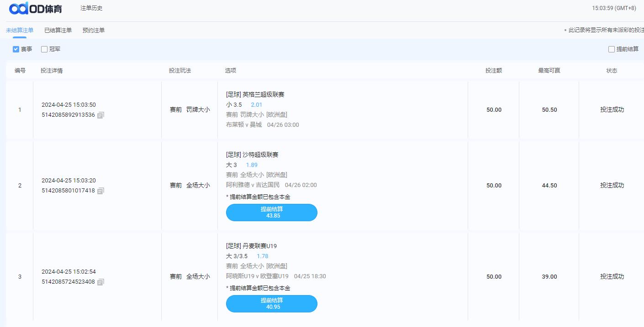644x327 pixels.
Task: Open 注单历史 in the header
Action: [91, 8]
